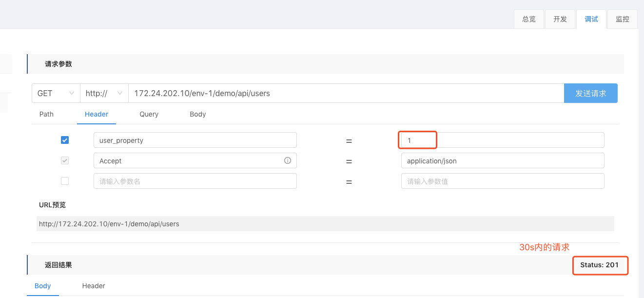Select the Query parameters tab
This screenshot has height=298, width=644.
[149, 114]
